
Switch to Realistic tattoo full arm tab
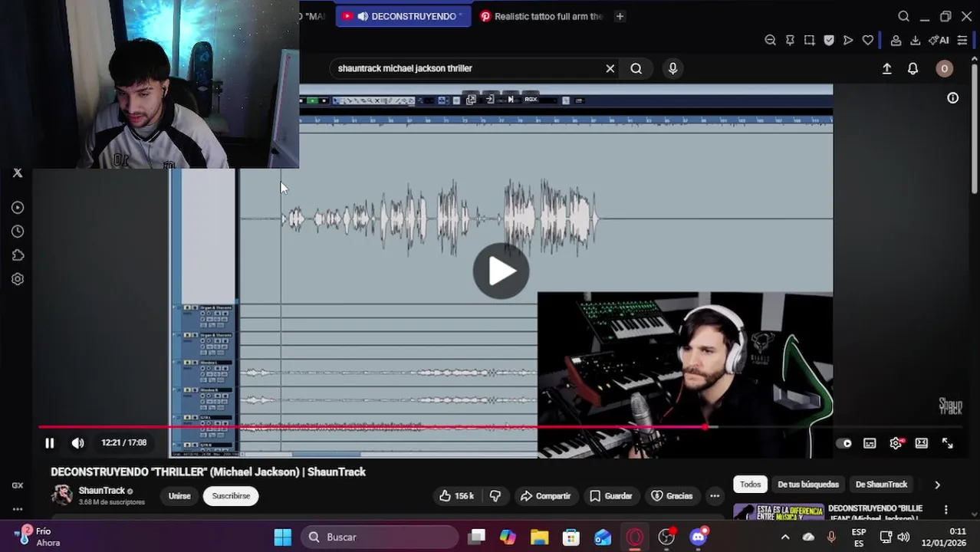pos(541,16)
